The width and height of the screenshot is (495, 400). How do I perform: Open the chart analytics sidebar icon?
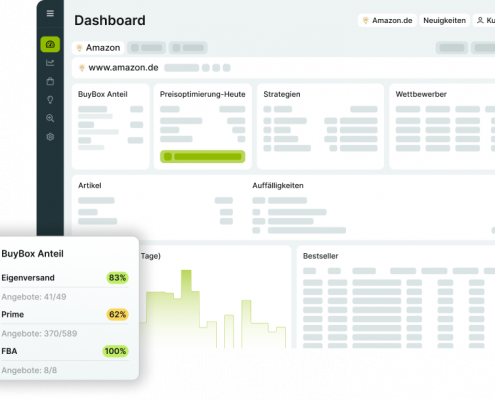pos(50,63)
